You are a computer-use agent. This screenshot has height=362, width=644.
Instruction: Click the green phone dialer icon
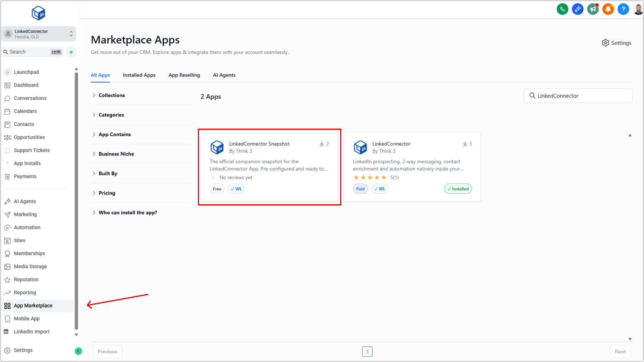562,9
